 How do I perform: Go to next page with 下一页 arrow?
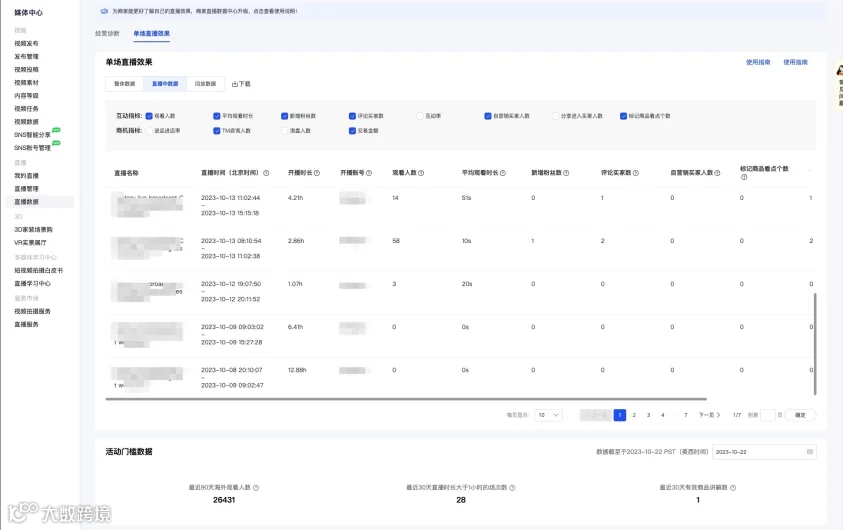(x=709, y=415)
